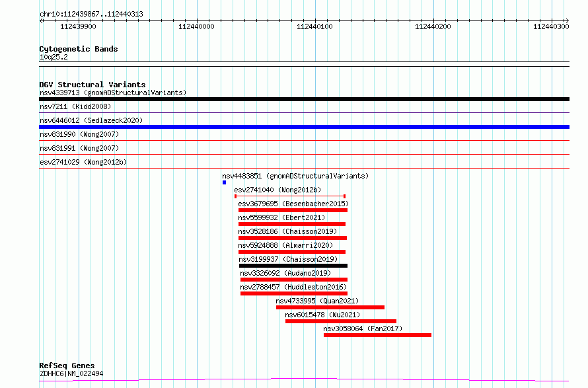Click the nsv2788457 Huddleston2016 red bar

click(294, 293)
